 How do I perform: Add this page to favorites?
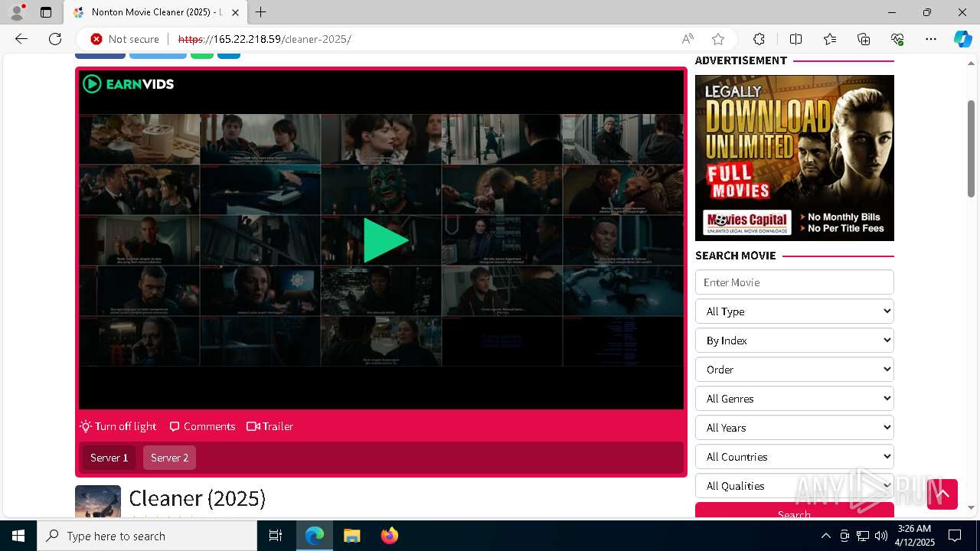tap(718, 39)
